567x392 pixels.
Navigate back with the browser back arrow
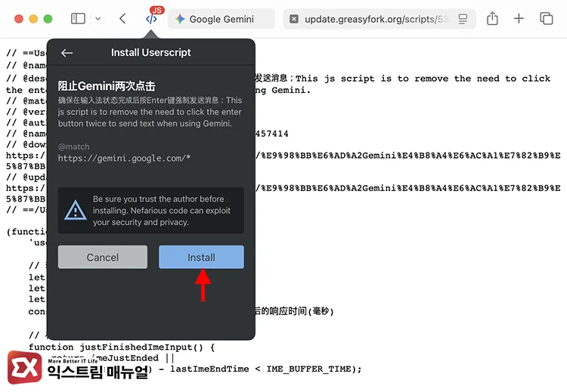122,18
